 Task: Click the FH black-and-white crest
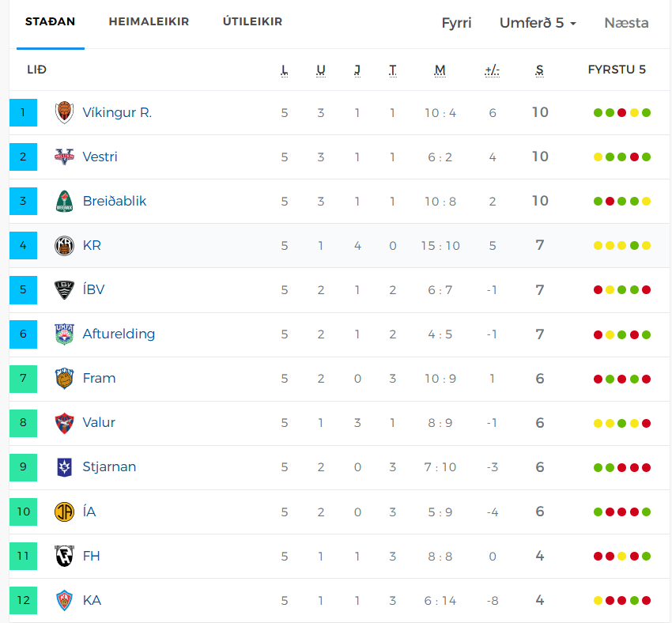[64, 556]
